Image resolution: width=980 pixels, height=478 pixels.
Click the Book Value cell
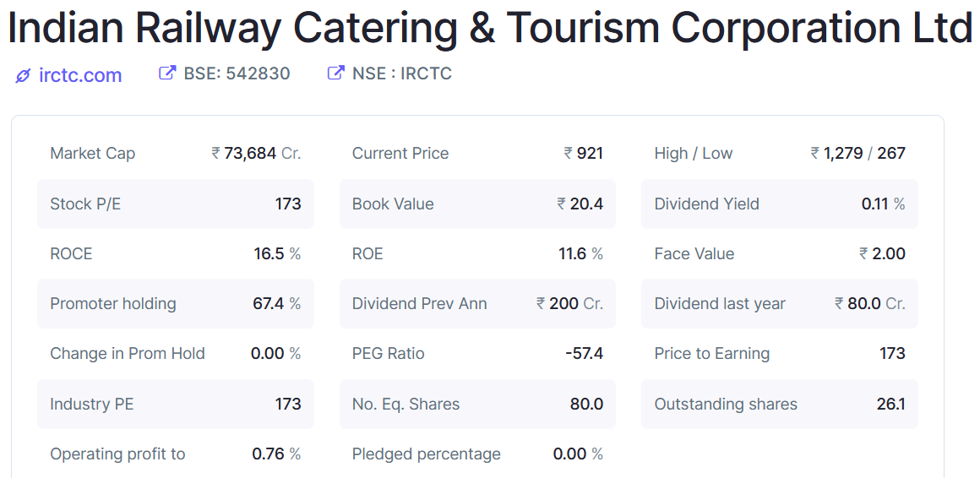pyautogui.click(x=477, y=204)
